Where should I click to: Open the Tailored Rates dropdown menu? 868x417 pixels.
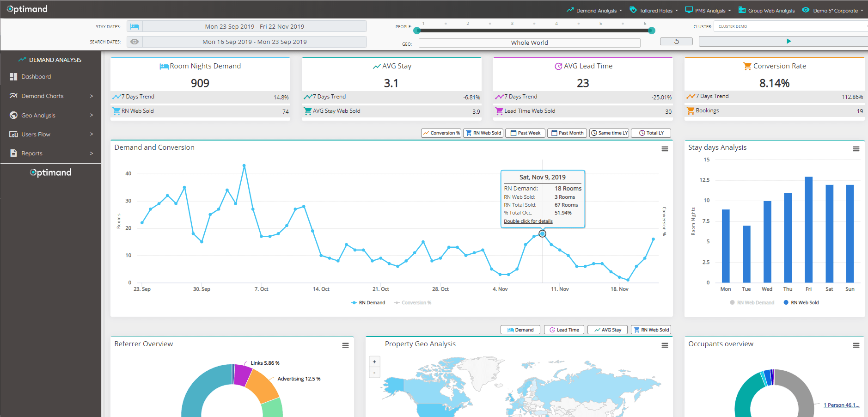click(x=654, y=10)
